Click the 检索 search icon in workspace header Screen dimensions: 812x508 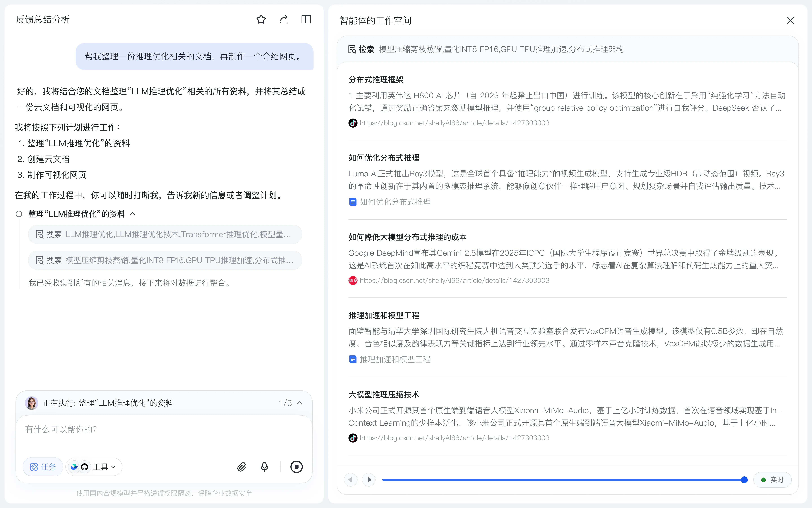pos(352,49)
